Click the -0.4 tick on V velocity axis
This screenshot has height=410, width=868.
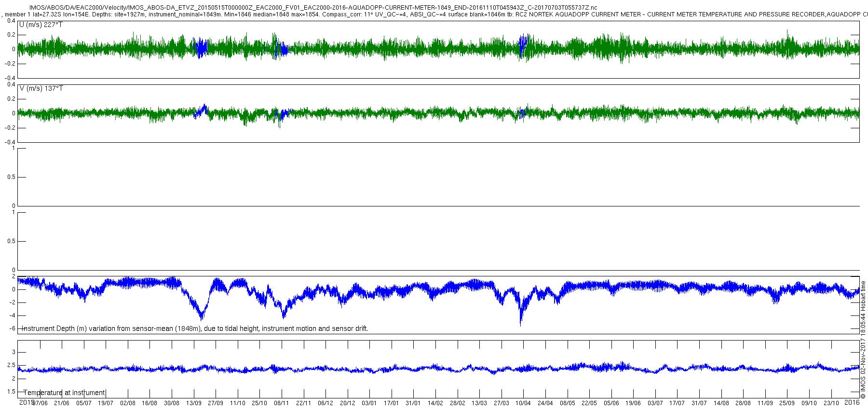(x=10, y=142)
